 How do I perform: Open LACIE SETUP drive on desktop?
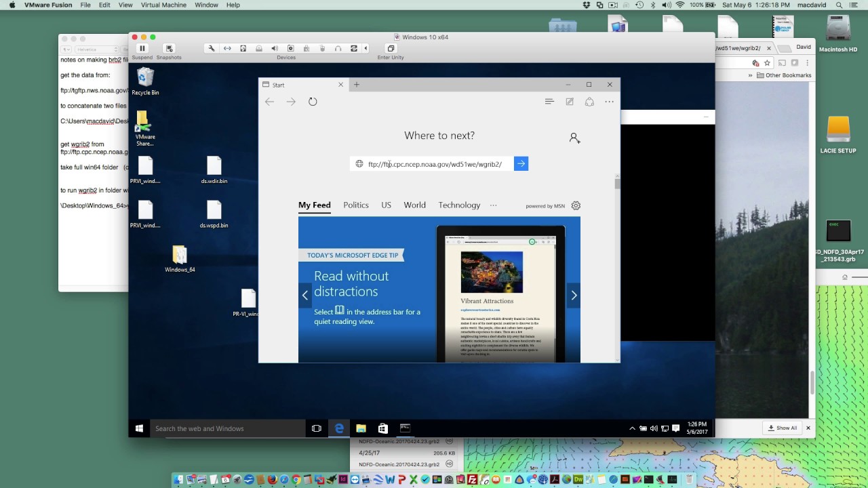point(838,135)
